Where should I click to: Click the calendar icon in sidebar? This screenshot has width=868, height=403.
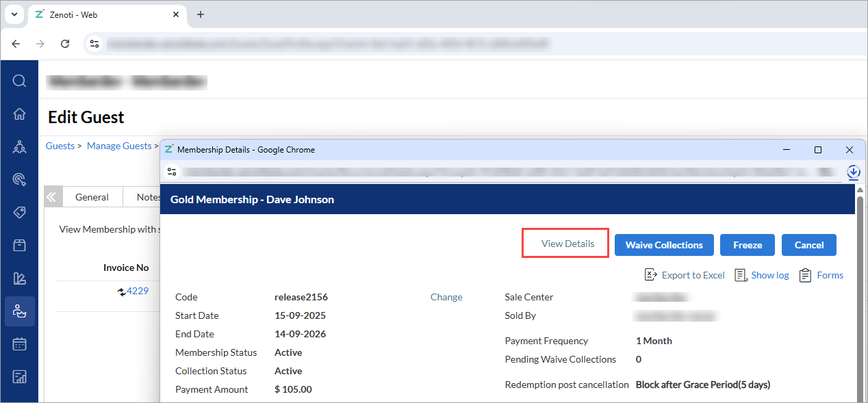[x=19, y=343]
